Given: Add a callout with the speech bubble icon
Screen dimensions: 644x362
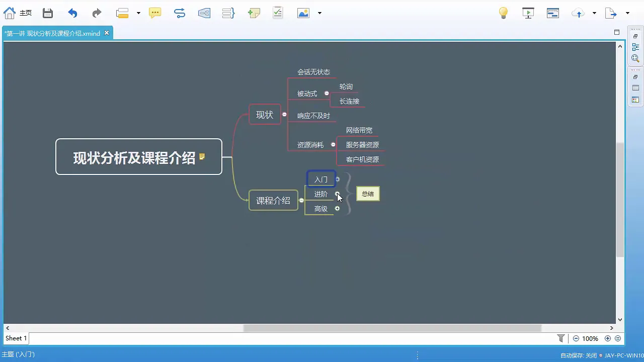Looking at the screenshot, I should pos(155,14).
